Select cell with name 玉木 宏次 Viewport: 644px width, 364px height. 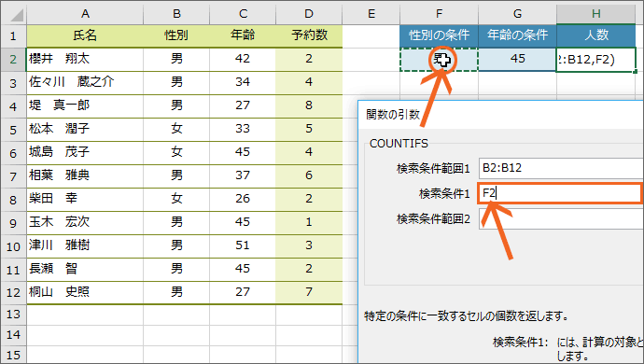(85, 223)
